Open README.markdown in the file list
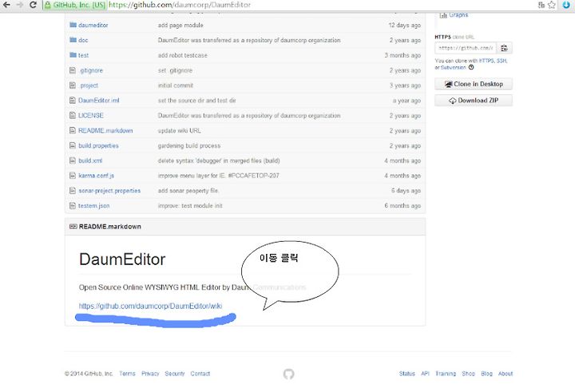This screenshot has width=575, height=392. [x=105, y=131]
